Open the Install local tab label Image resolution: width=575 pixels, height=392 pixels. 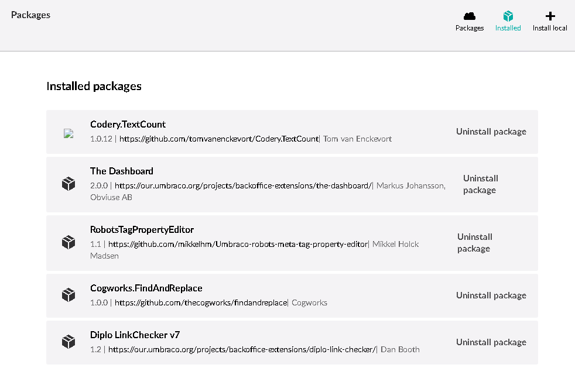(550, 28)
